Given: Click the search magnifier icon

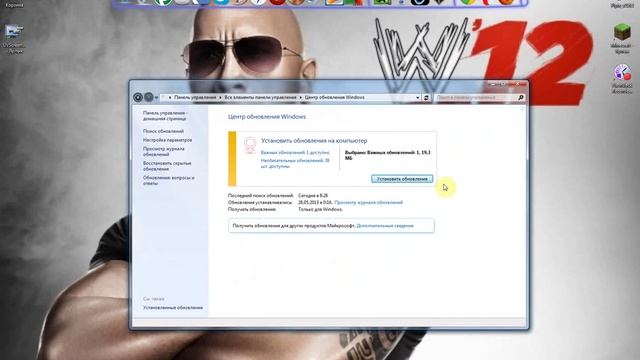Looking at the screenshot, I should point(520,98).
